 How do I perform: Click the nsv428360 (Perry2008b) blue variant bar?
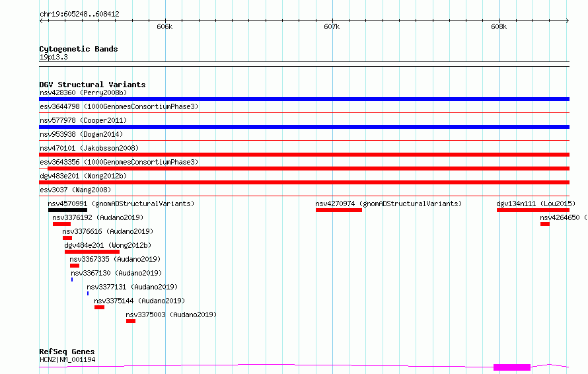304,99
